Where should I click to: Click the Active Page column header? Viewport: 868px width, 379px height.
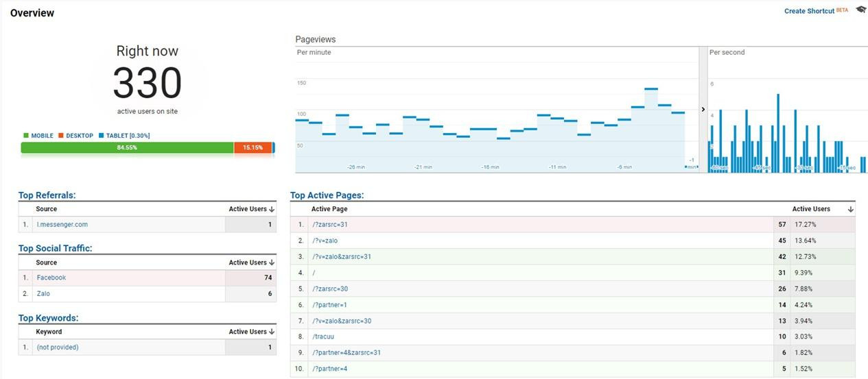click(x=329, y=209)
